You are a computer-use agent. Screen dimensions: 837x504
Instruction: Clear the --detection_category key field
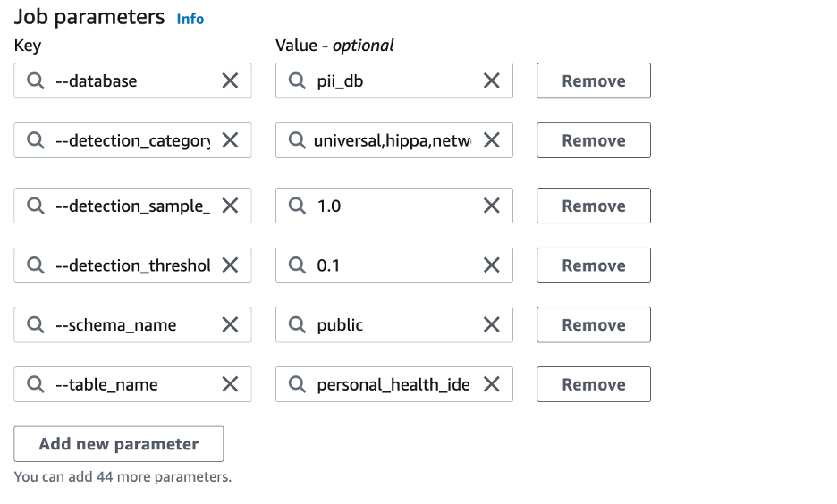[230, 140]
